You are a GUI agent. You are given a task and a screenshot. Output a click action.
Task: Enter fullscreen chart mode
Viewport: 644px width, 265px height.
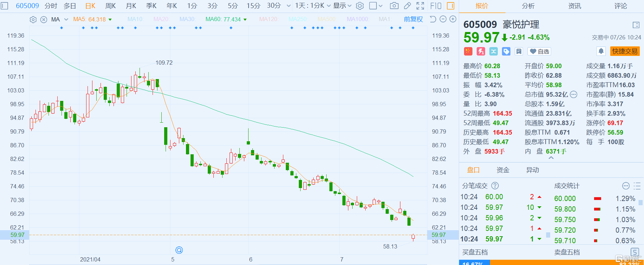point(420,6)
